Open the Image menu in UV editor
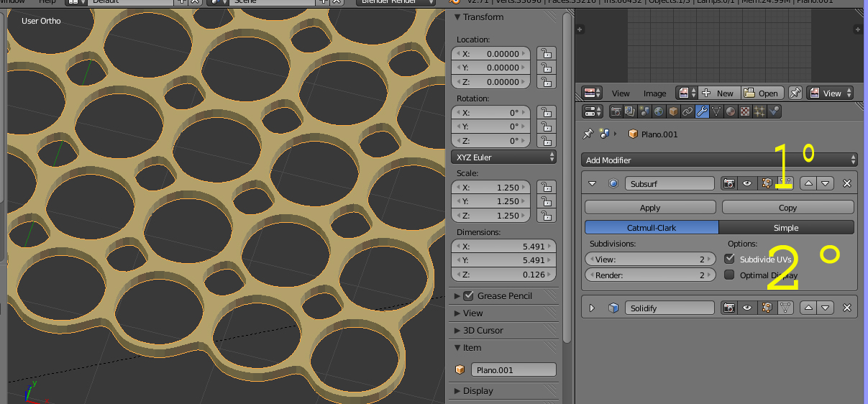The width and height of the screenshot is (868, 404). (x=654, y=93)
